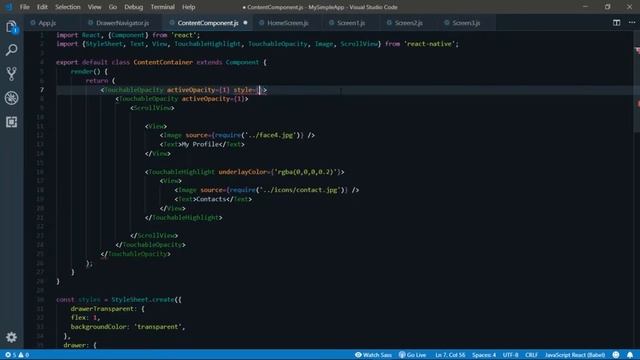This screenshot has height=360, width=640.
Task: Open the Manage gear menu
Action: (11, 337)
